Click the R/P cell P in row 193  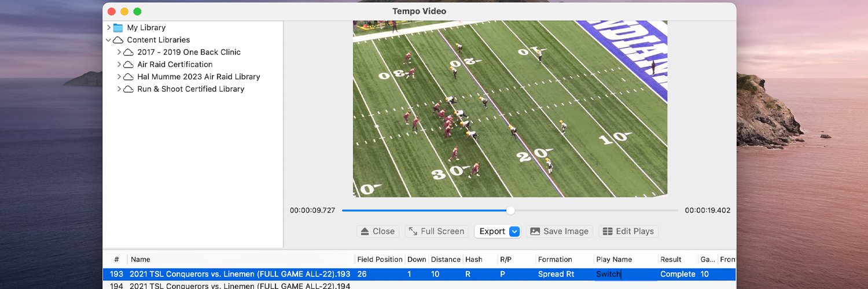pos(502,275)
